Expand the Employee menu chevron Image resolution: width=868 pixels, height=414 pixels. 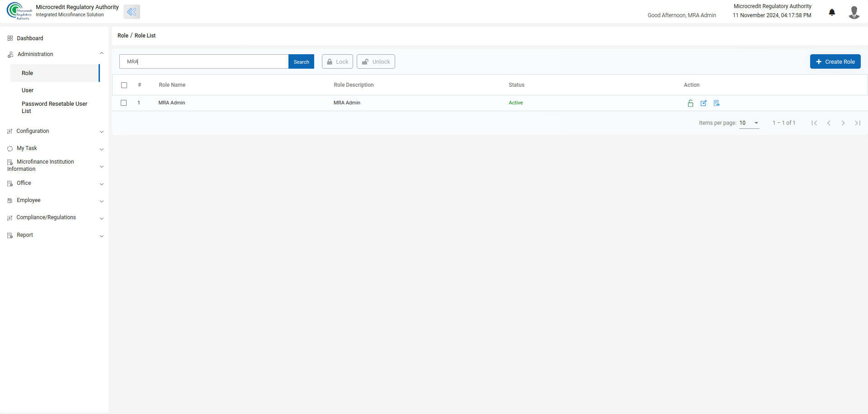(x=102, y=201)
